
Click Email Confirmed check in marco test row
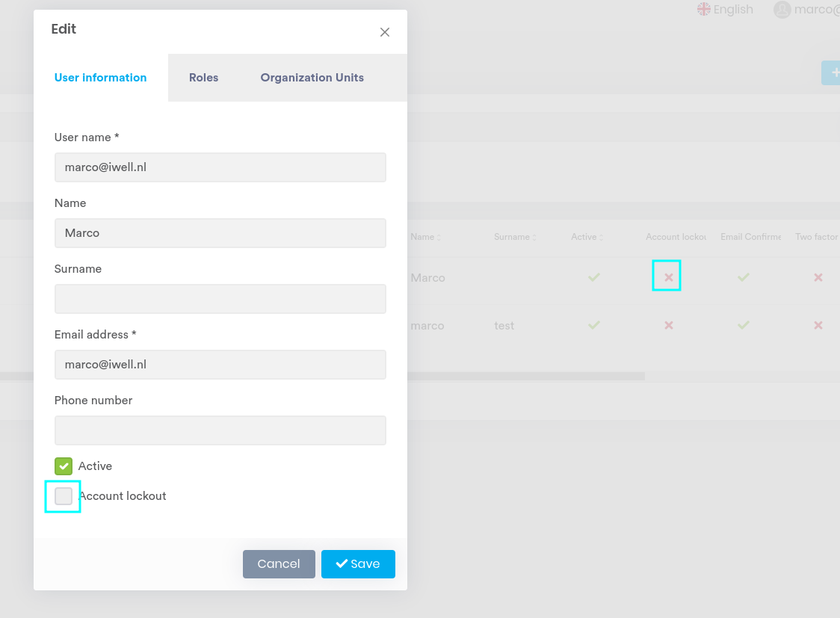point(743,325)
